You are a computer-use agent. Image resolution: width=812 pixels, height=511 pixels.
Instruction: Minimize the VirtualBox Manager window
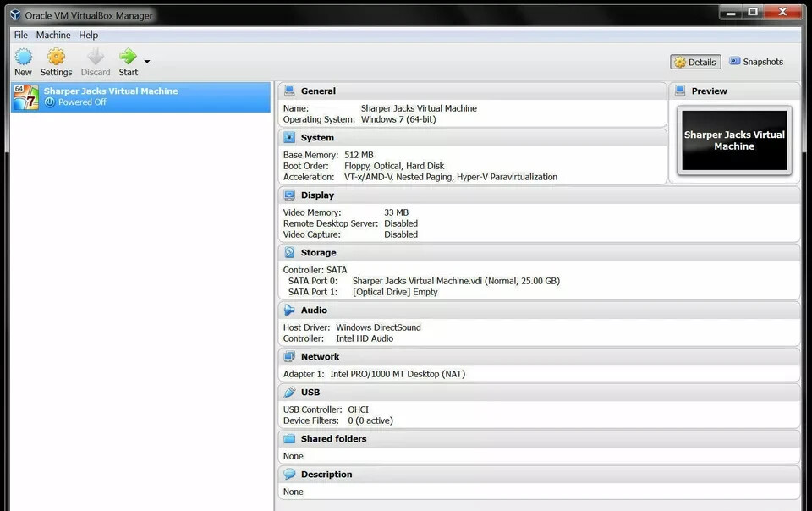coord(731,12)
